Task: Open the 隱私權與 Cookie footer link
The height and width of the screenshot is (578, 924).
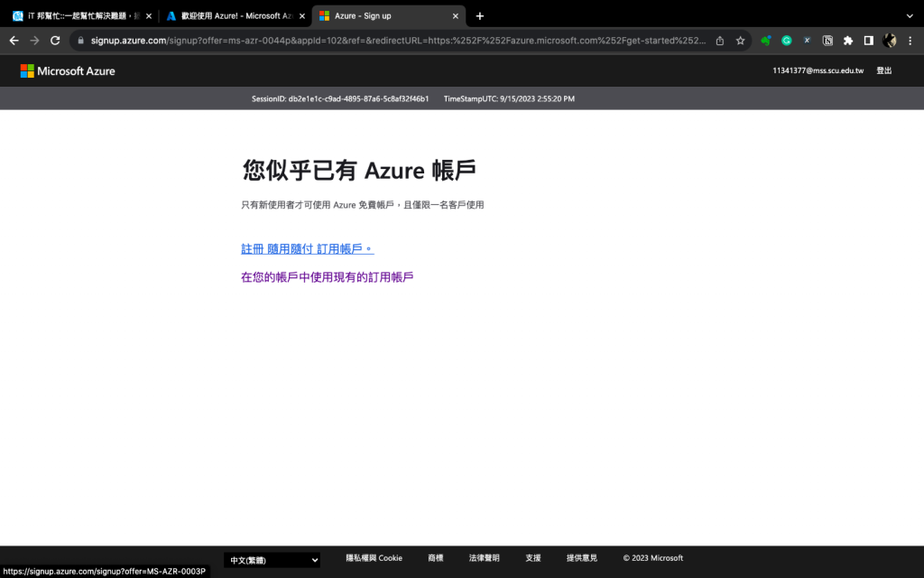Action: point(374,558)
